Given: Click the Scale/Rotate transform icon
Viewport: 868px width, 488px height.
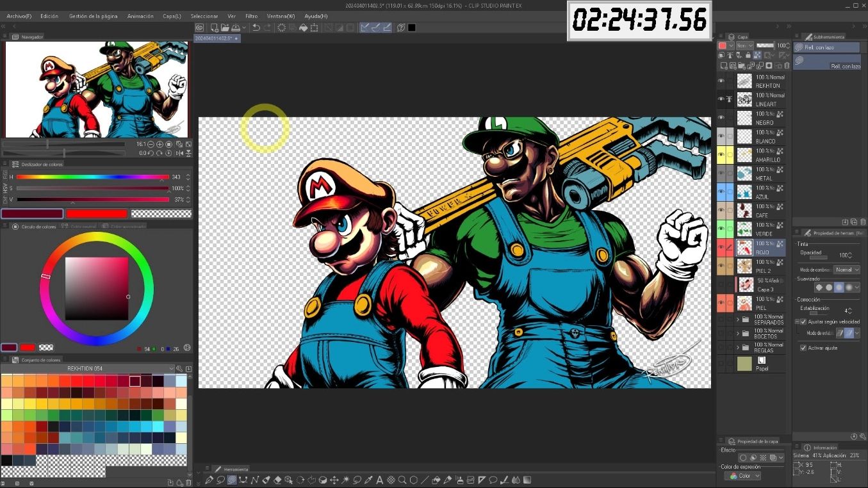Looking at the screenshot, I should [x=315, y=28].
